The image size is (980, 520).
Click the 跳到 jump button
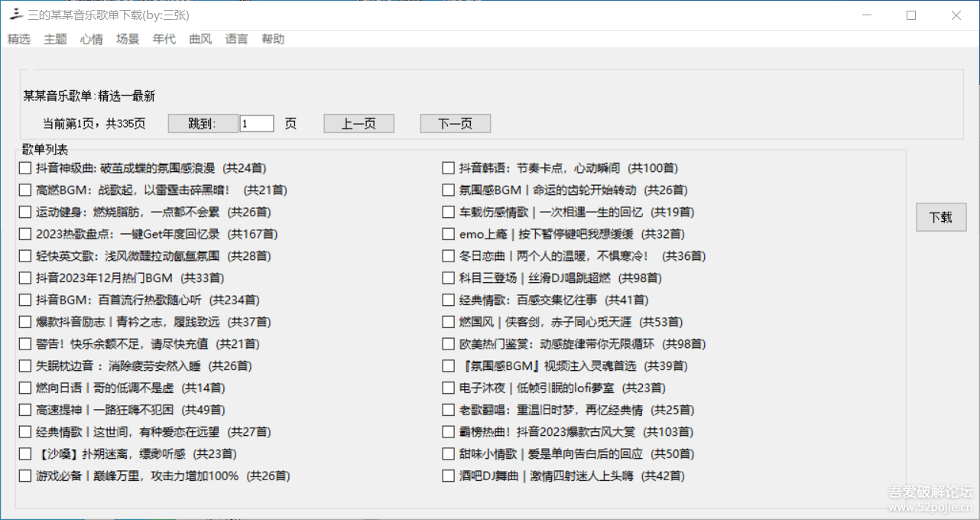tap(203, 123)
